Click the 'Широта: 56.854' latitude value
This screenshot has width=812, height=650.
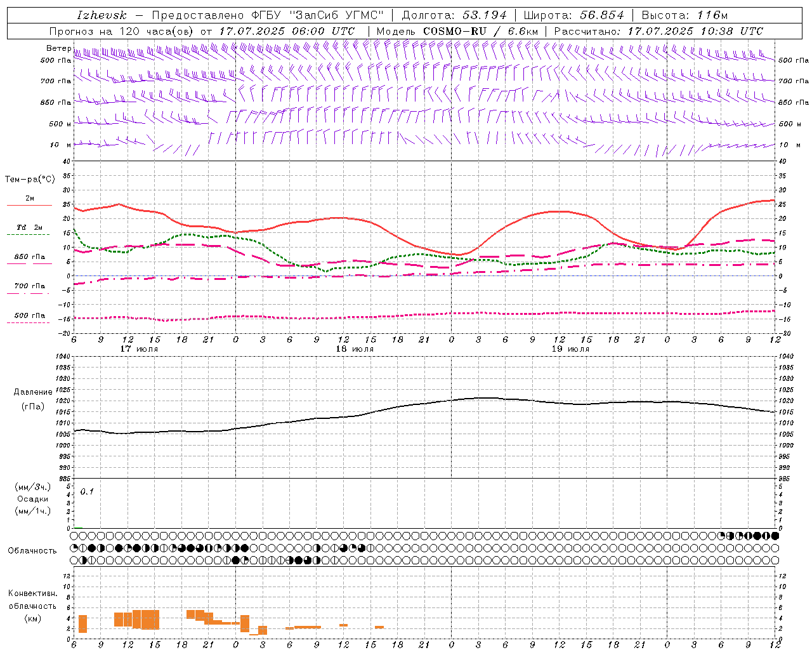573,15
